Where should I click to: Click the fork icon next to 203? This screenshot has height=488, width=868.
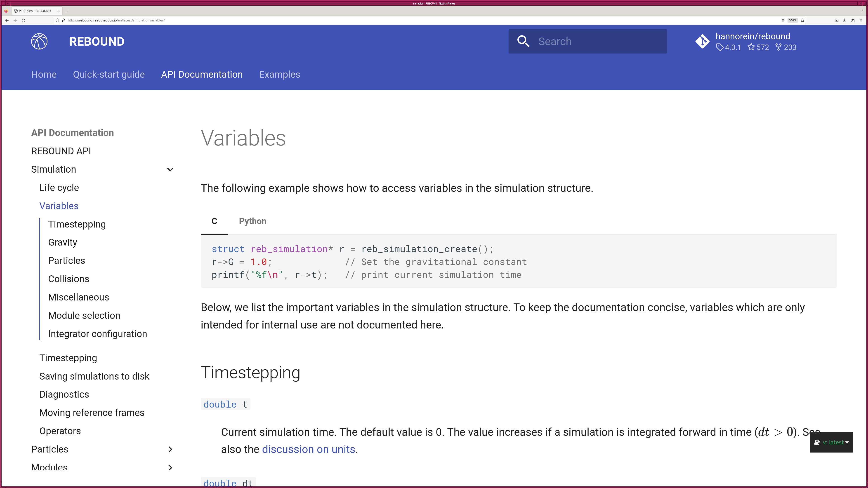pyautogui.click(x=778, y=47)
